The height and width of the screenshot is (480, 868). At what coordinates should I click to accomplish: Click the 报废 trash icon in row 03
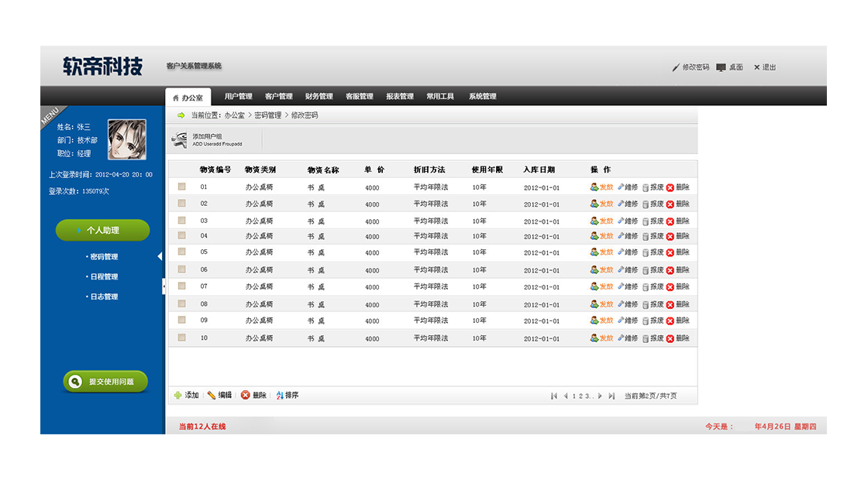(x=646, y=221)
